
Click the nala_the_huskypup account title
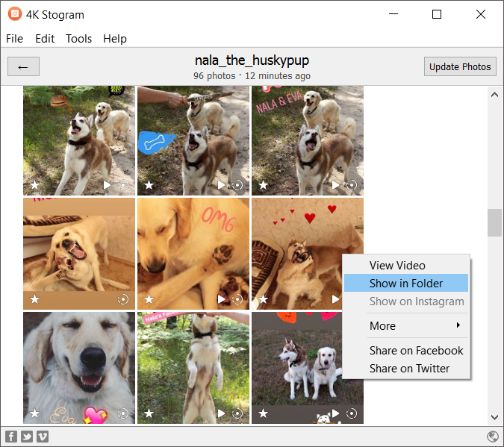[252, 60]
